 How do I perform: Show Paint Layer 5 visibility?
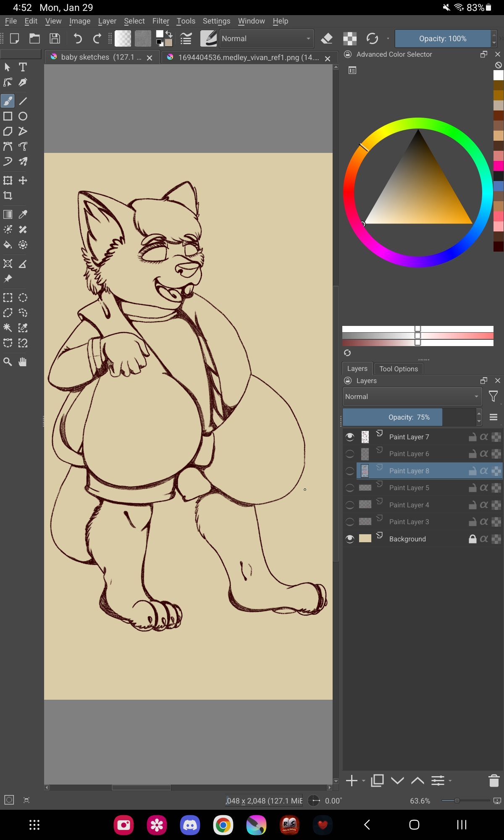coord(350,488)
